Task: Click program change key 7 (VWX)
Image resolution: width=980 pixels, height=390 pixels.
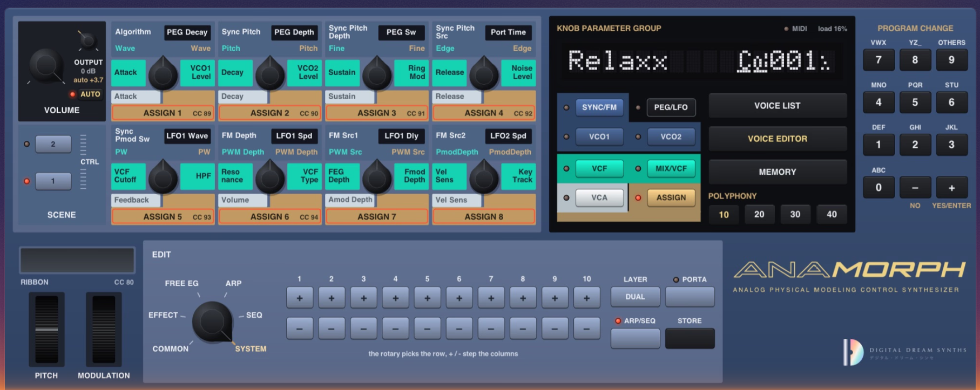Action: pyautogui.click(x=878, y=60)
